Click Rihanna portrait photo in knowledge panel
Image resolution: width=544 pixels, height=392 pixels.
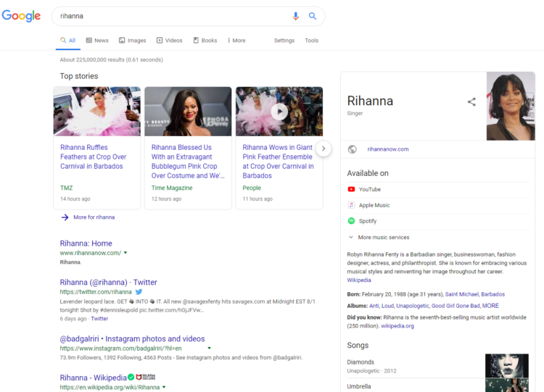511,106
